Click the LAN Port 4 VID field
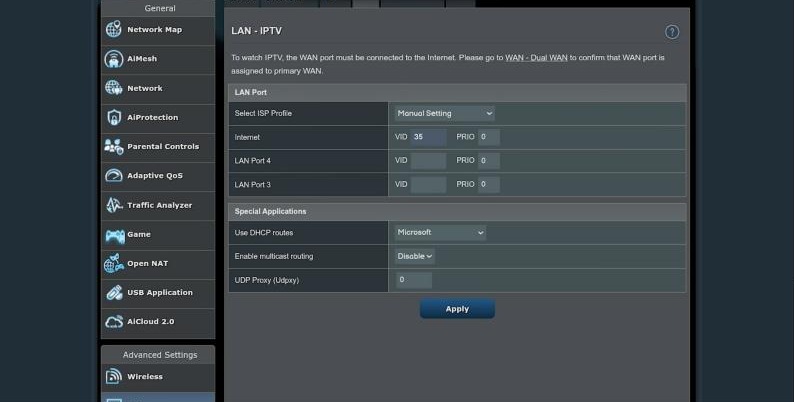794x402 pixels. [x=428, y=160]
